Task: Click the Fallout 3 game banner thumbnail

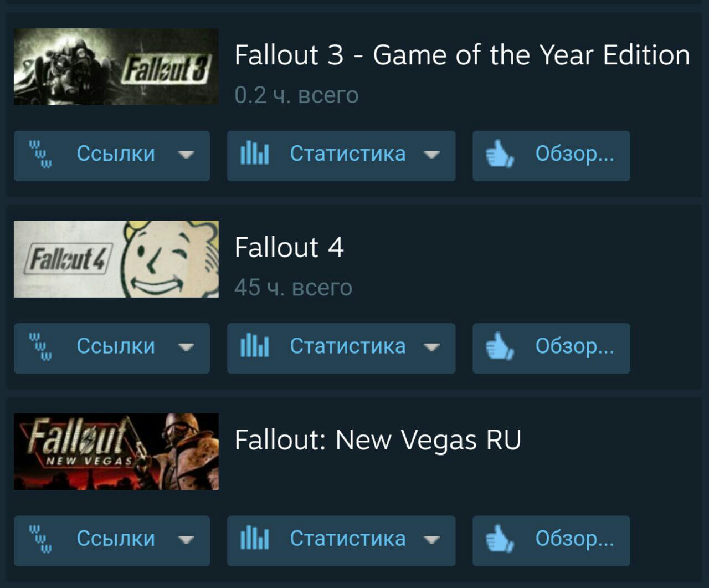Action: pyautogui.click(x=116, y=67)
